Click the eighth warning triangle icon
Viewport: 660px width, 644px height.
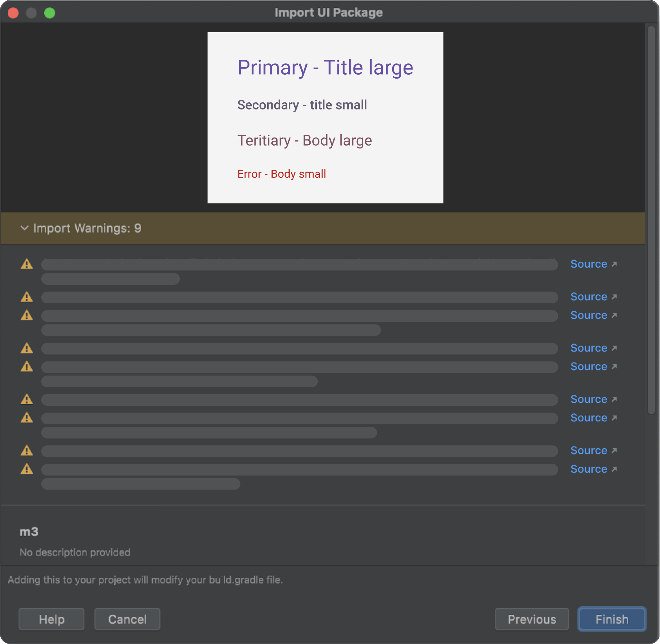click(26, 450)
